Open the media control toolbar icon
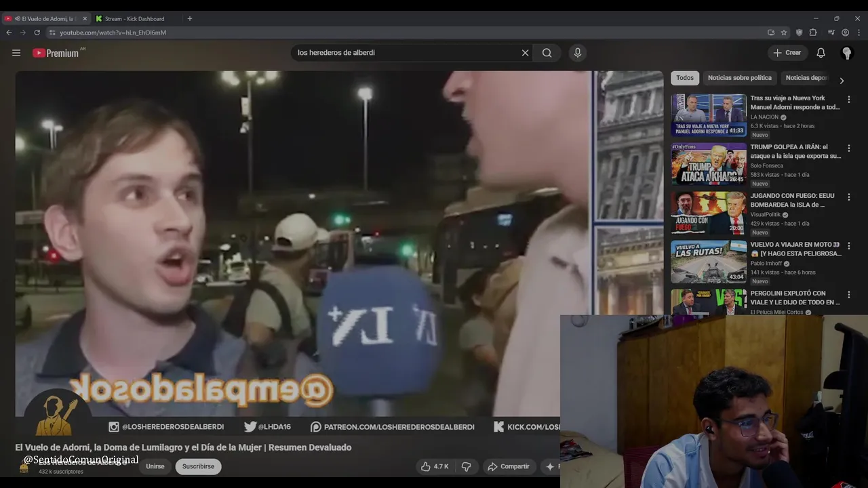This screenshot has width=868, height=488. (831, 33)
